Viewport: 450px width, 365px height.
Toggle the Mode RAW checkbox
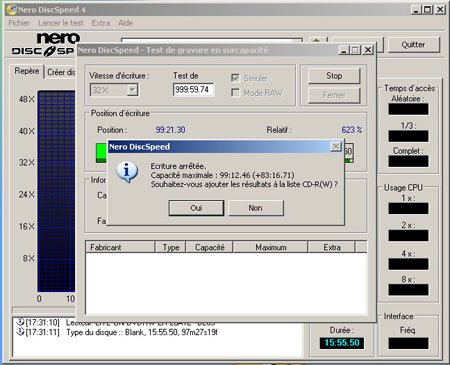pyautogui.click(x=235, y=92)
